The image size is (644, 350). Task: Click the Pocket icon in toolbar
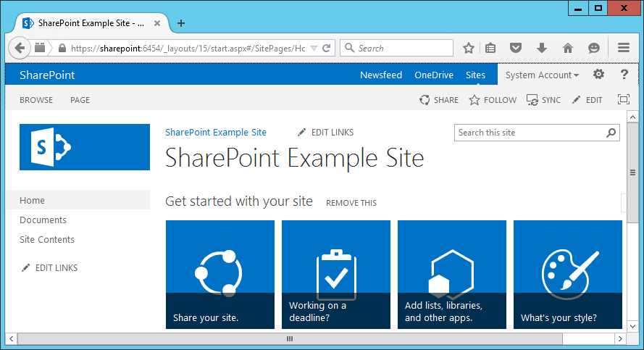[x=516, y=48]
